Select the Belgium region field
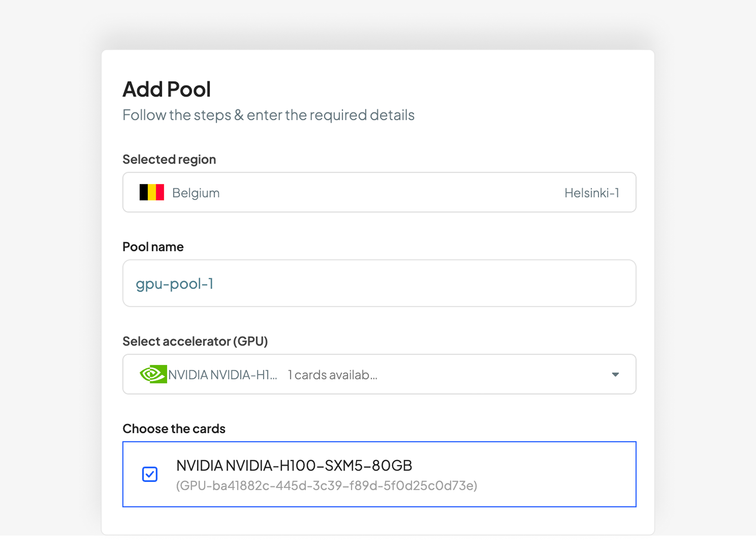 point(379,192)
